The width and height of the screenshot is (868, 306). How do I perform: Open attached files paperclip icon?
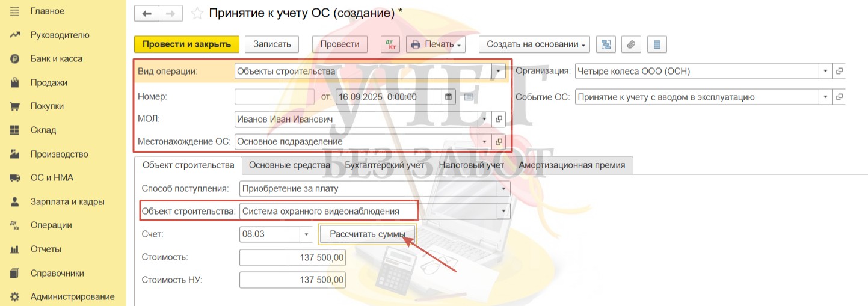pyautogui.click(x=631, y=44)
